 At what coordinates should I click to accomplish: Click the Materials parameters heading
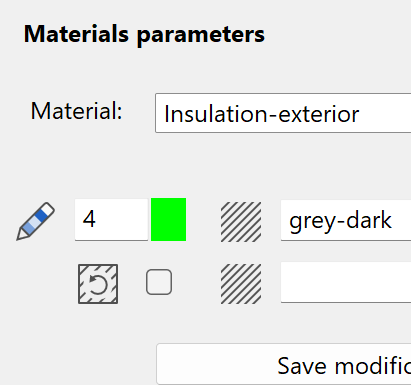(144, 34)
